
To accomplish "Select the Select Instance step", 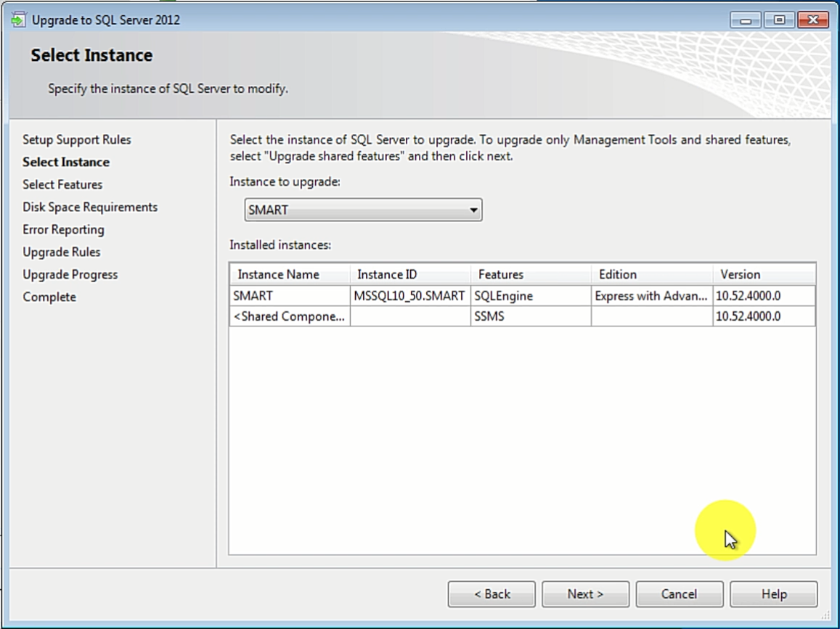I will pos(66,163).
